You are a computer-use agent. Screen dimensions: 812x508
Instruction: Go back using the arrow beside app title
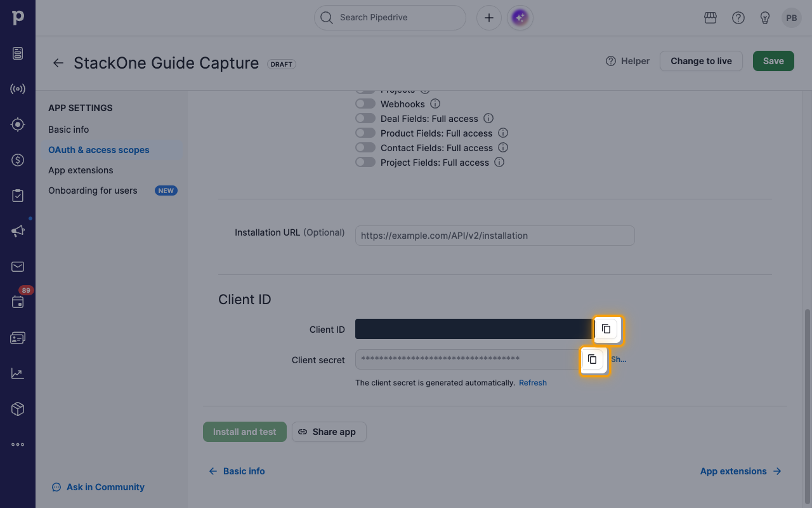(58, 63)
